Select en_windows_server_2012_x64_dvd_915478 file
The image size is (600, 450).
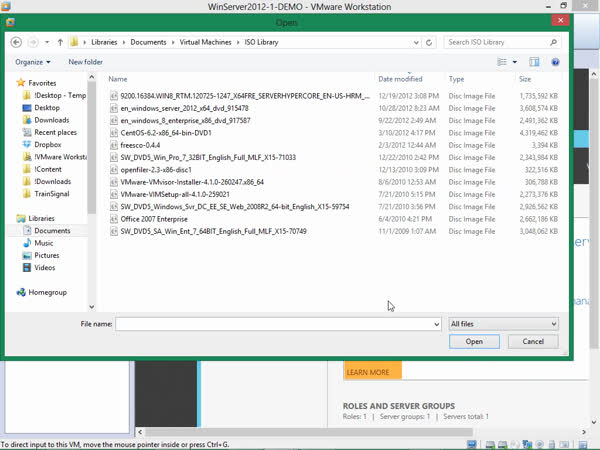pos(184,108)
